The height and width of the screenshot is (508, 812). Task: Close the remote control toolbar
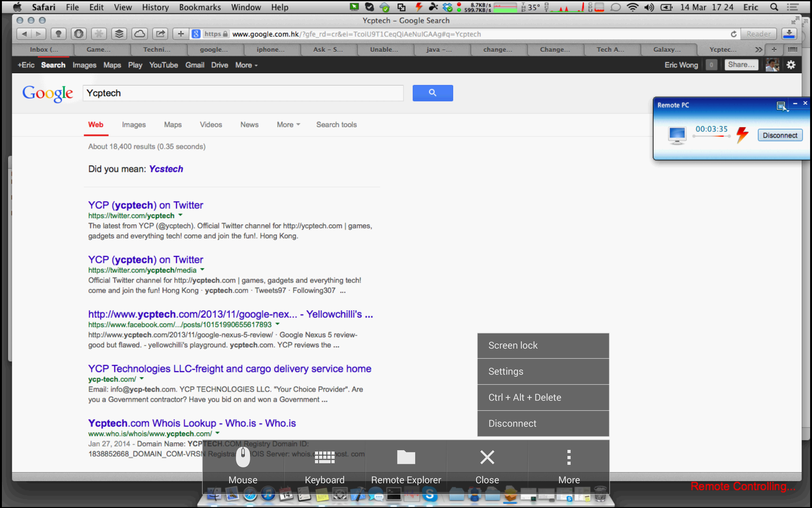tap(487, 457)
